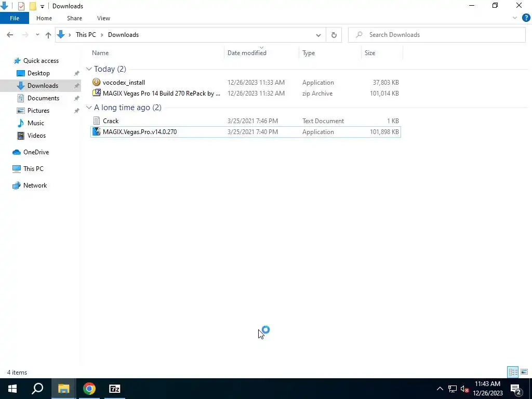Open Music folder in sidebar
532x399 pixels.
36,123
